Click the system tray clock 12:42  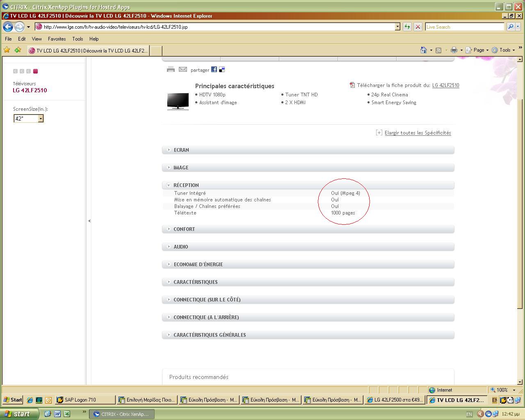(x=511, y=414)
